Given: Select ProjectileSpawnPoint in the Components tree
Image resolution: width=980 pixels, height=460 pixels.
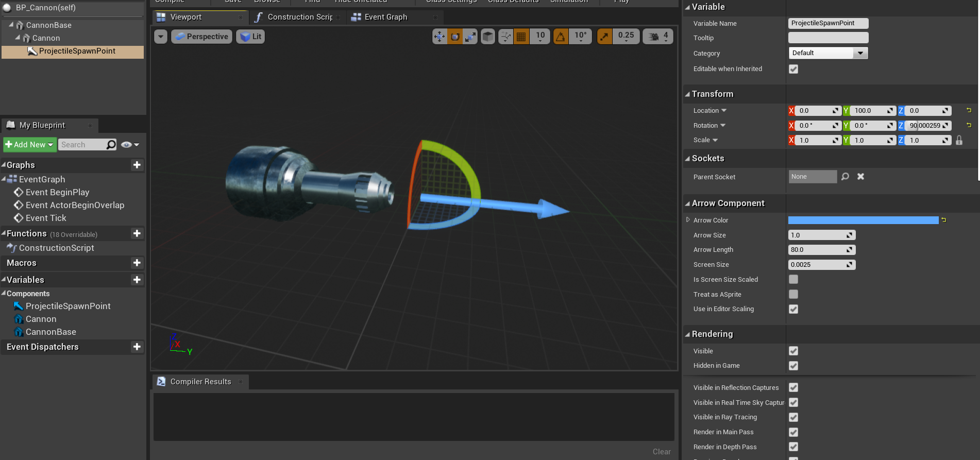Looking at the screenshot, I should [73, 51].
